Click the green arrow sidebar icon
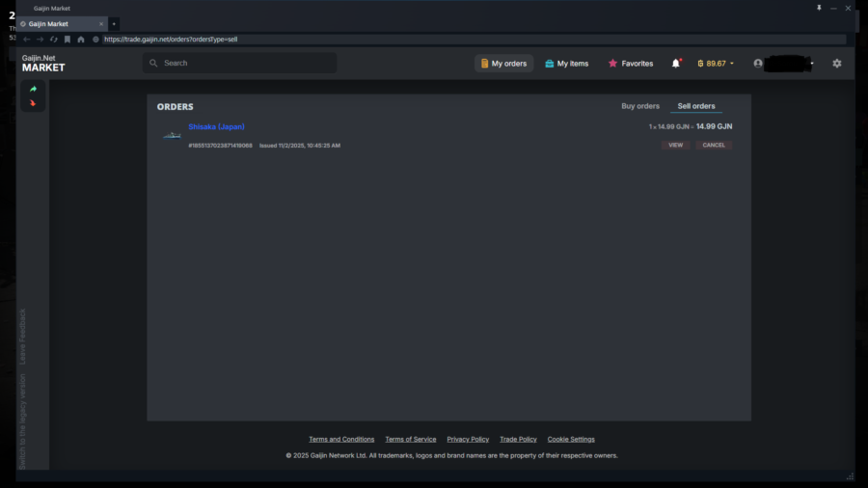The height and width of the screenshot is (488, 868). pyautogui.click(x=33, y=89)
